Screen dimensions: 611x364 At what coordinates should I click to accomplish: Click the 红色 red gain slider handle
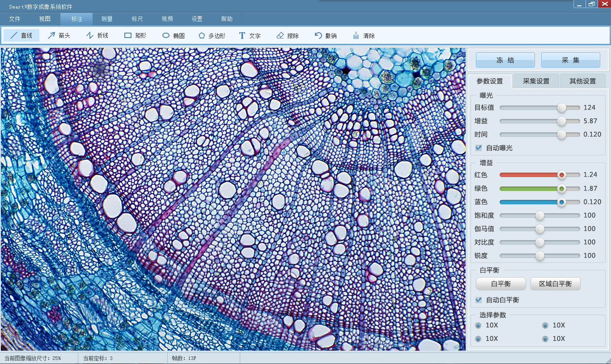(561, 175)
